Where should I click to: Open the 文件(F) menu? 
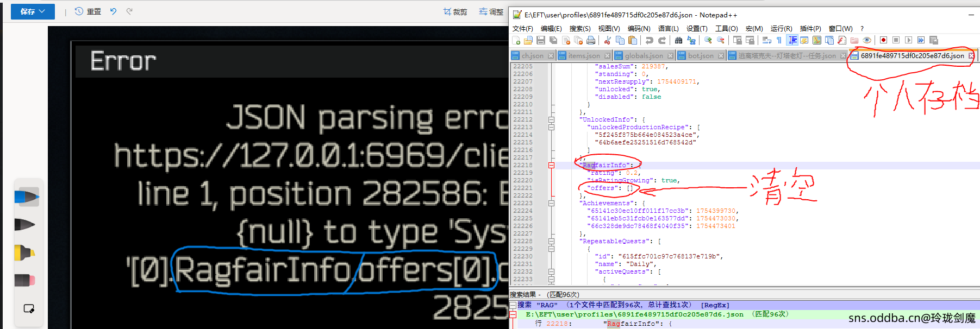tap(523, 28)
